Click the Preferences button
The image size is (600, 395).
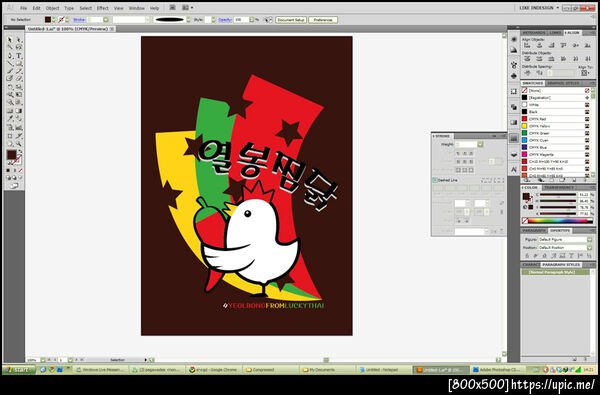pyautogui.click(x=323, y=20)
